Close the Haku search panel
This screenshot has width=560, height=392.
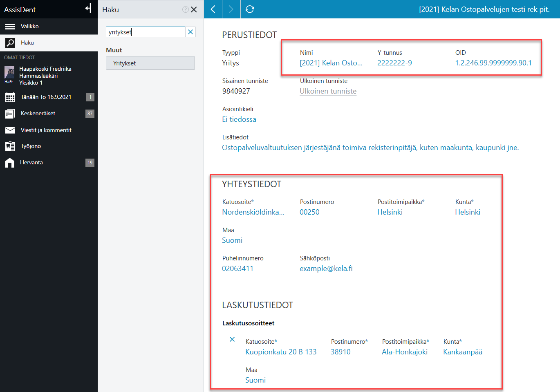[x=194, y=9]
